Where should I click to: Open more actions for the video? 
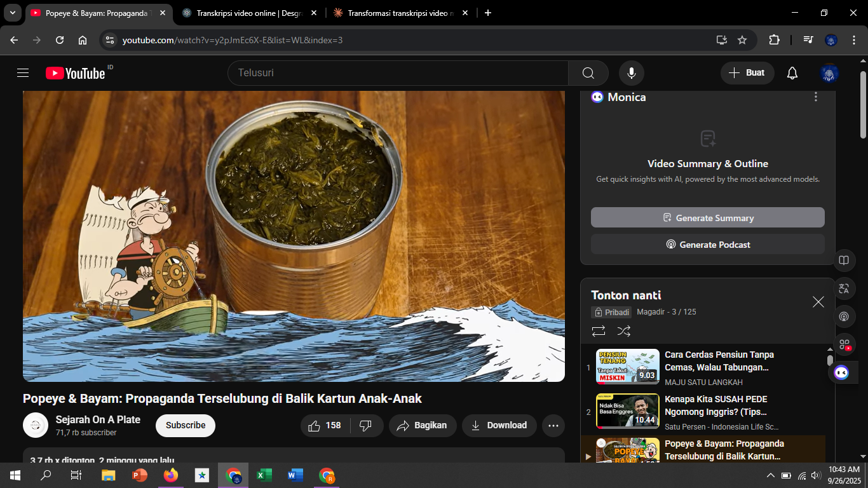point(553,426)
